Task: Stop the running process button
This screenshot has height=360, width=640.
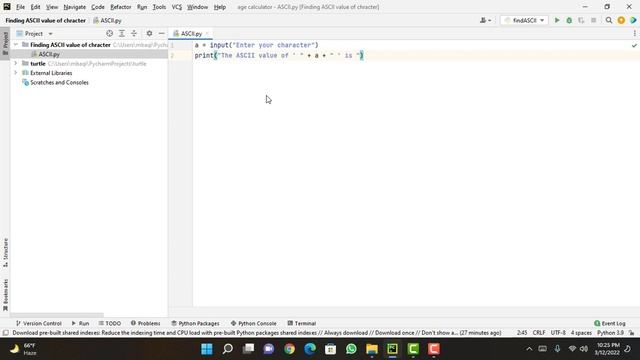Action: pyautogui.click(x=593, y=20)
